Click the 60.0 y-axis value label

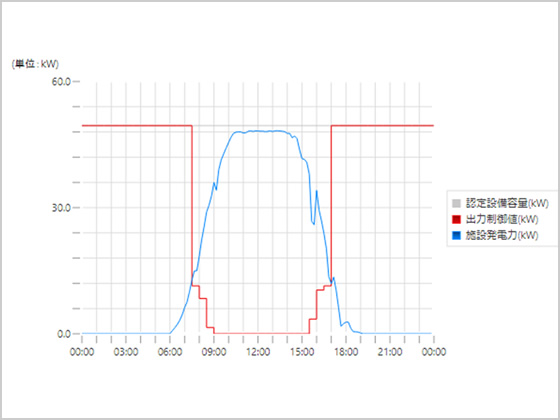61,81
